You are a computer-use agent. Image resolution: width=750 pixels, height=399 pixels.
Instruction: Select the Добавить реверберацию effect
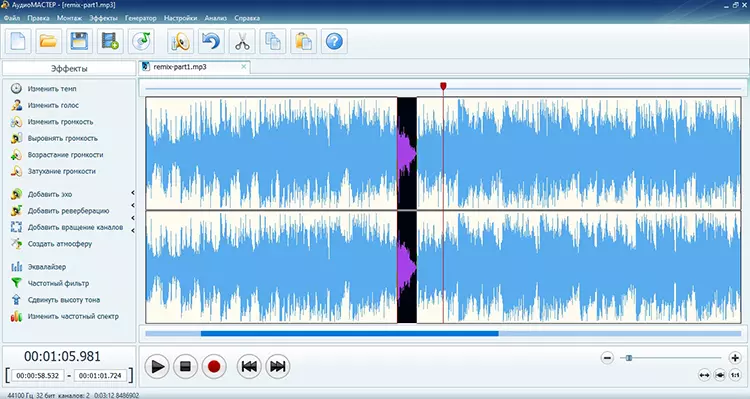click(x=68, y=211)
